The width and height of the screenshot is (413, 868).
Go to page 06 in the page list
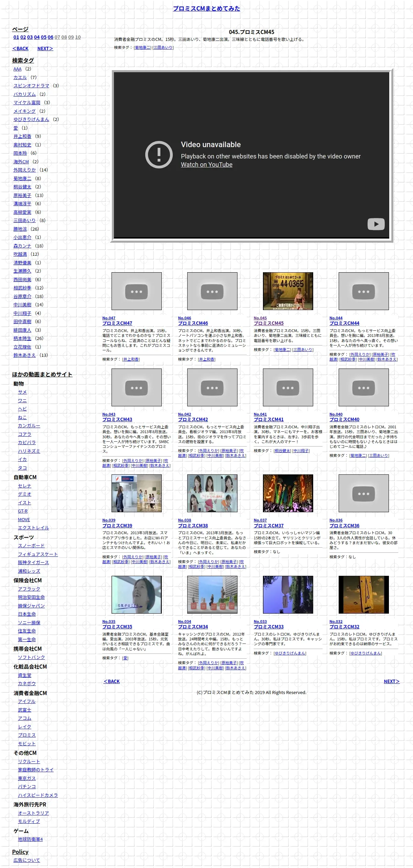pos(51,37)
